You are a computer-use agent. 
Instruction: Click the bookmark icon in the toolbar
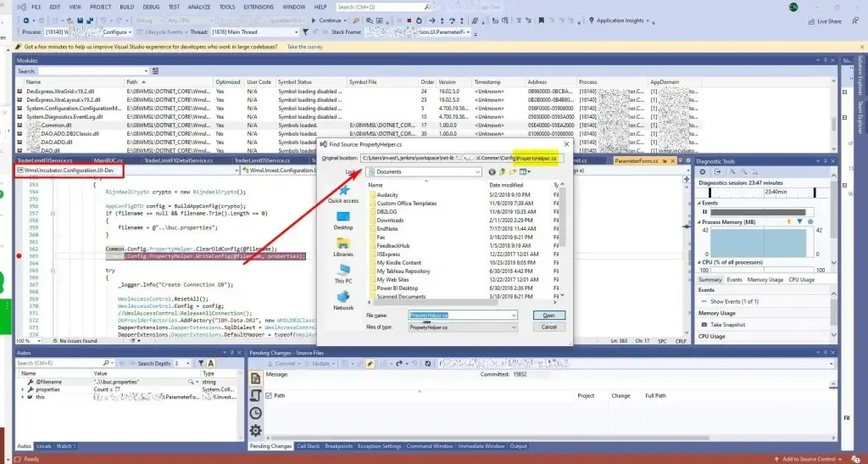pyautogui.click(x=542, y=20)
